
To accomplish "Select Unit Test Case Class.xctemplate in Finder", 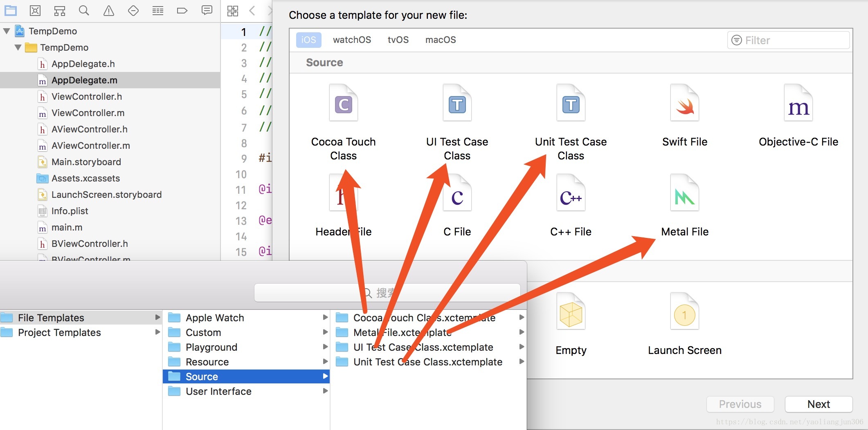I will [428, 362].
